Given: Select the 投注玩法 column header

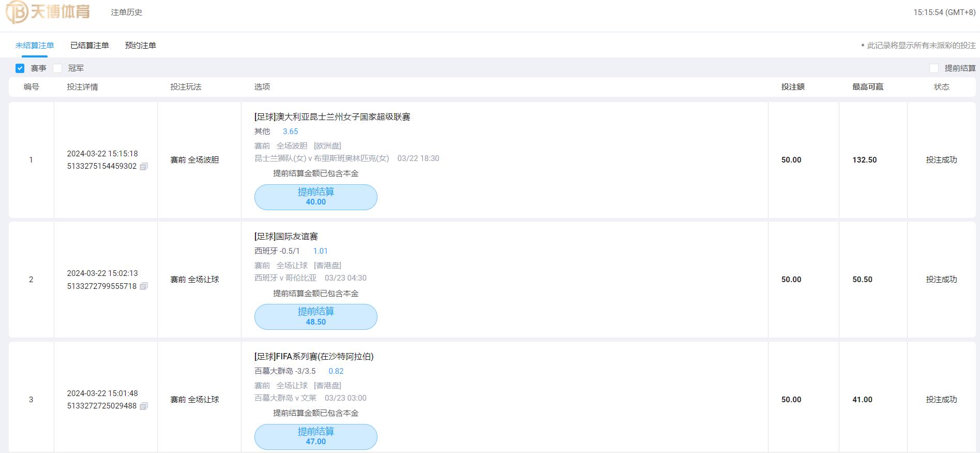Looking at the screenshot, I should 186,87.
